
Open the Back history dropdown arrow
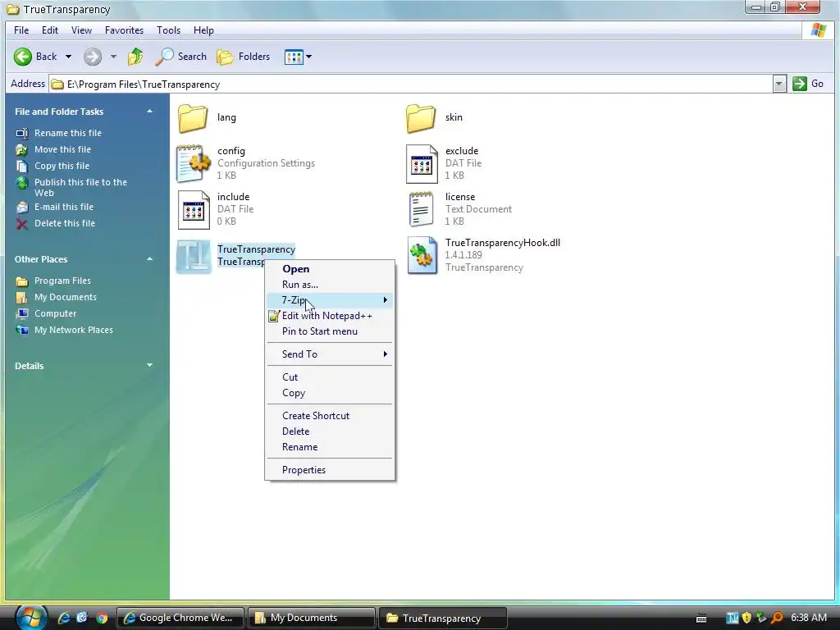coord(68,57)
